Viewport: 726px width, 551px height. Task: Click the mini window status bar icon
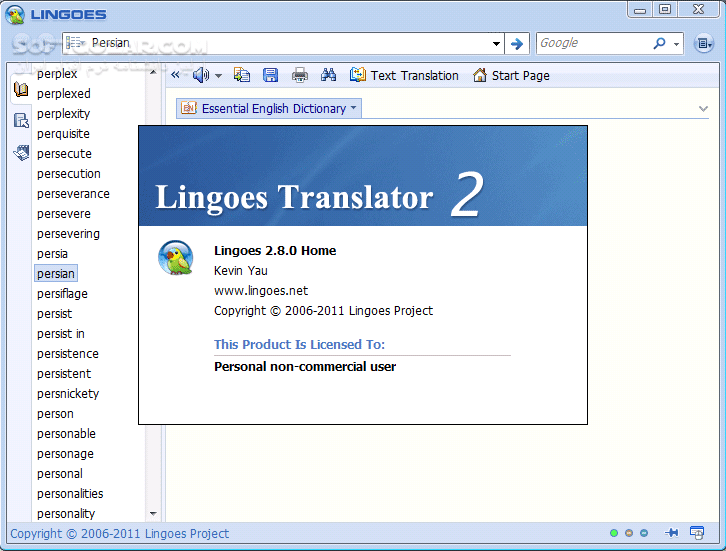(697, 533)
